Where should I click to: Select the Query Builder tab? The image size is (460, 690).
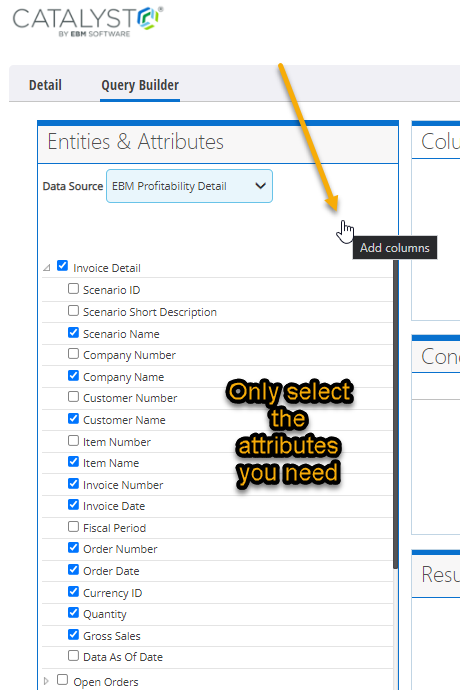point(140,85)
